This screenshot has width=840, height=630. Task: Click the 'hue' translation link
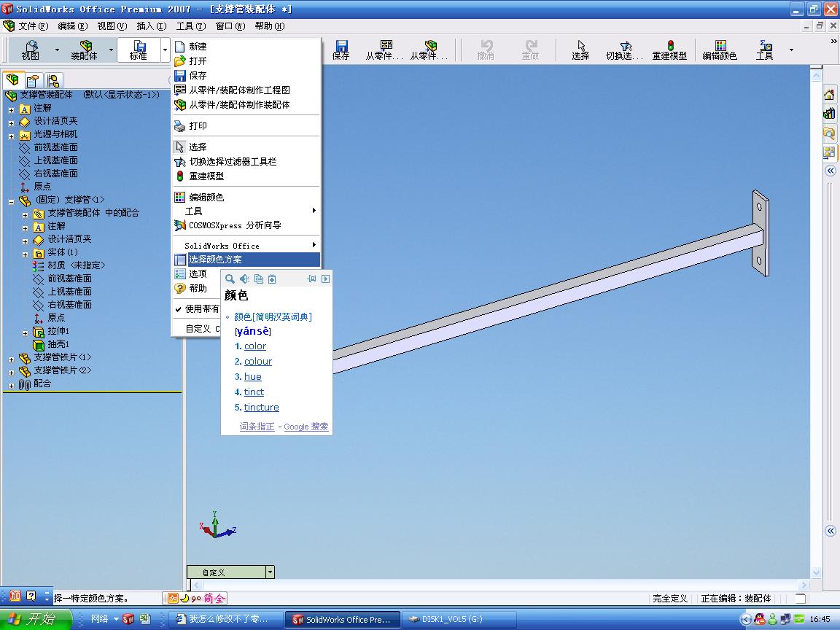(x=253, y=376)
